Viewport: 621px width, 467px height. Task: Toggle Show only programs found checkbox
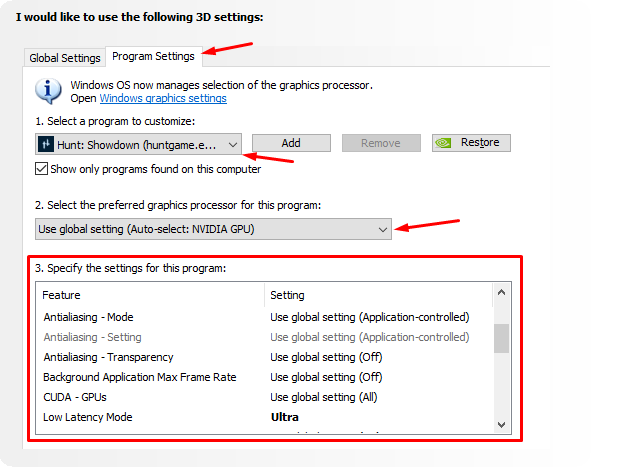[41, 169]
